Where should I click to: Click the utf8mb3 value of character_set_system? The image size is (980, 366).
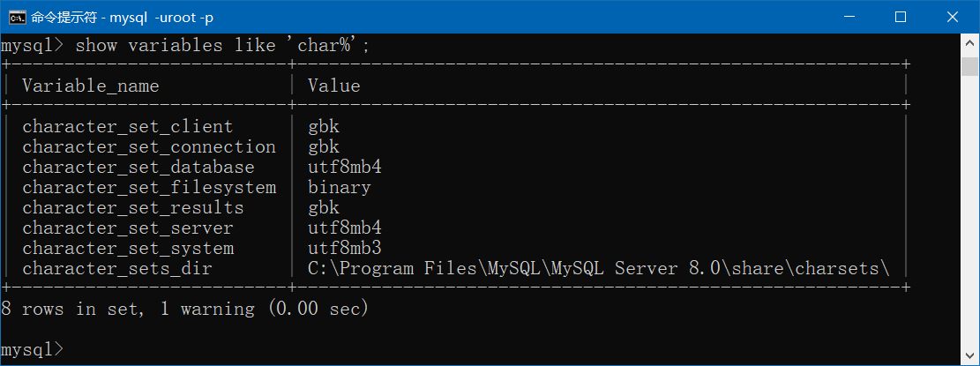pyautogui.click(x=344, y=248)
